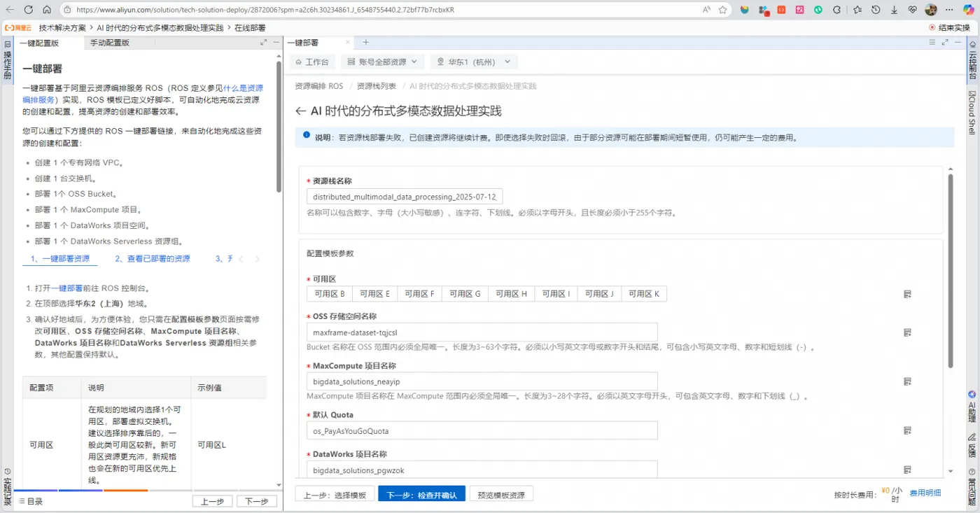Open parameter icon beside MaxCompute 项目名称
980x513 pixels.
tap(907, 381)
